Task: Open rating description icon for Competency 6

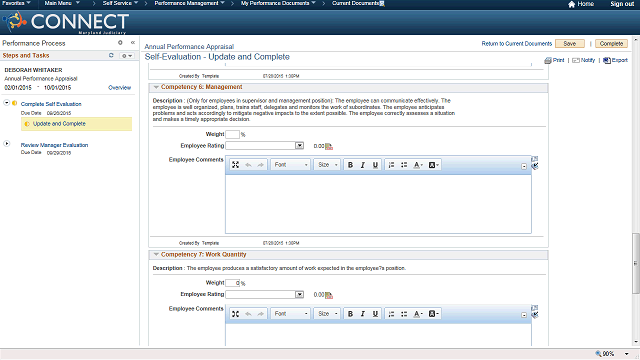Action: click(x=329, y=146)
